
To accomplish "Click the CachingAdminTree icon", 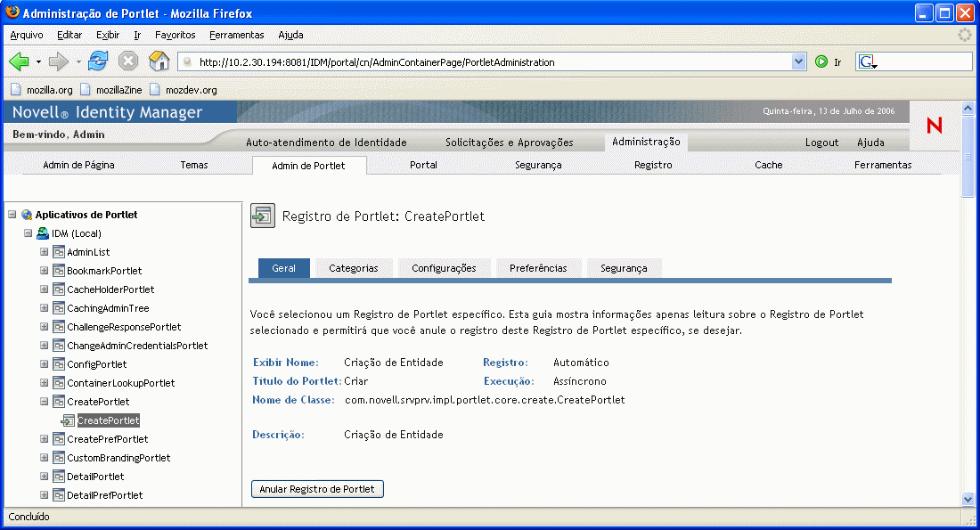I will point(59,308).
